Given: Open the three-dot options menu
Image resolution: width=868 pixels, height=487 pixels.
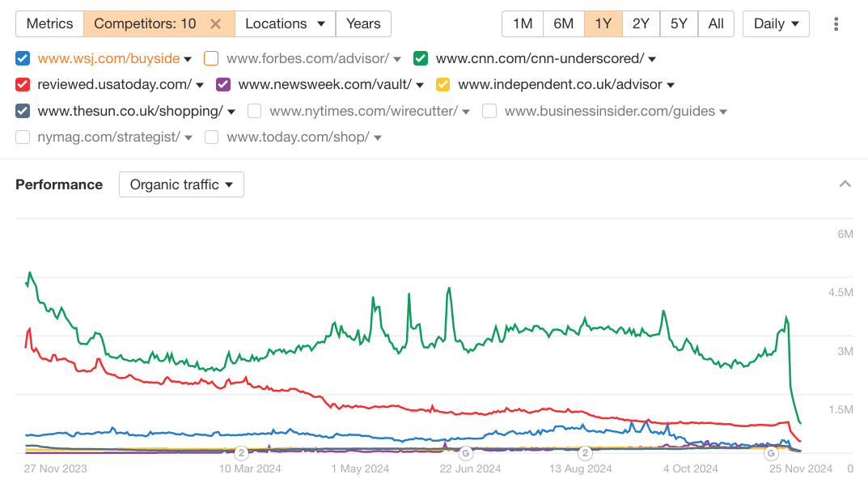Looking at the screenshot, I should 836,23.
